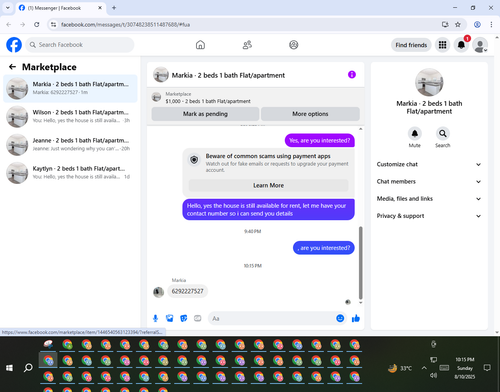Screen dimensions: 500x392
Task: Expand Media, files and links section
Action: pos(429,199)
